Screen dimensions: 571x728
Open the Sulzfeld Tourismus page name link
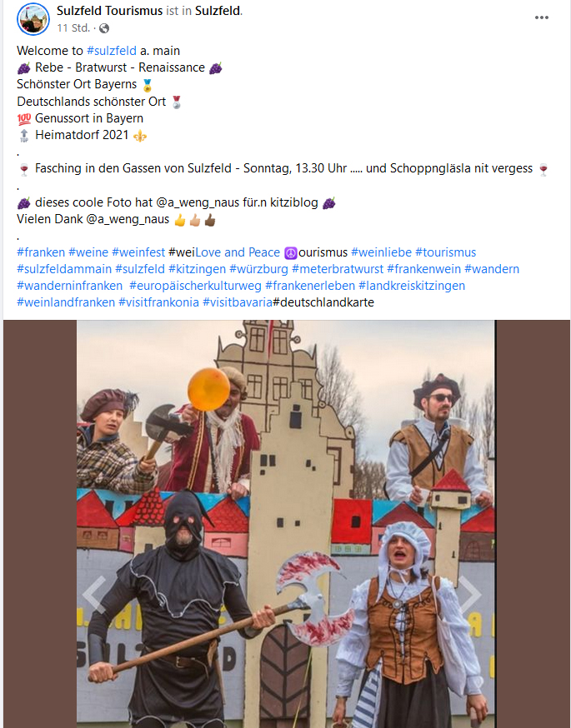(110, 11)
